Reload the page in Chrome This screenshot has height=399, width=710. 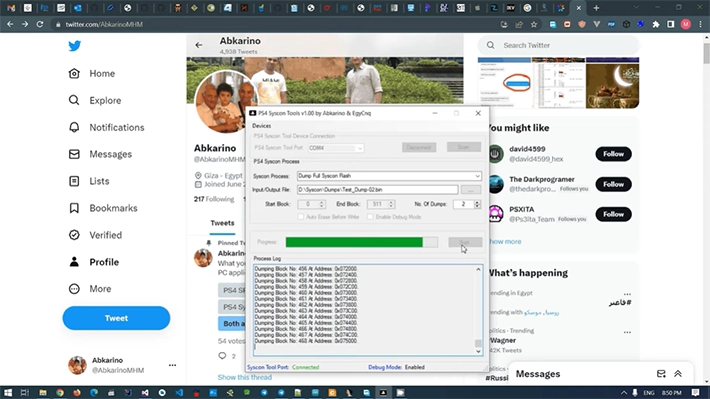(x=40, y=24)
